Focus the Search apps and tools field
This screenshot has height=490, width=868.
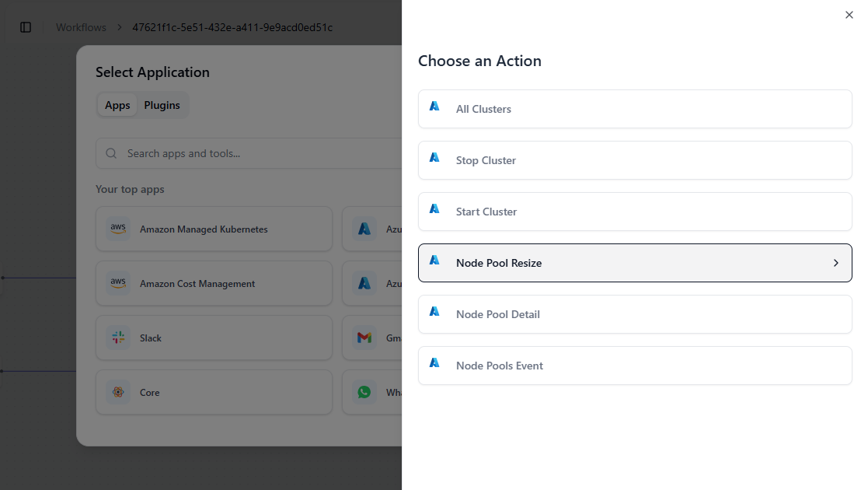coord(256,153)
